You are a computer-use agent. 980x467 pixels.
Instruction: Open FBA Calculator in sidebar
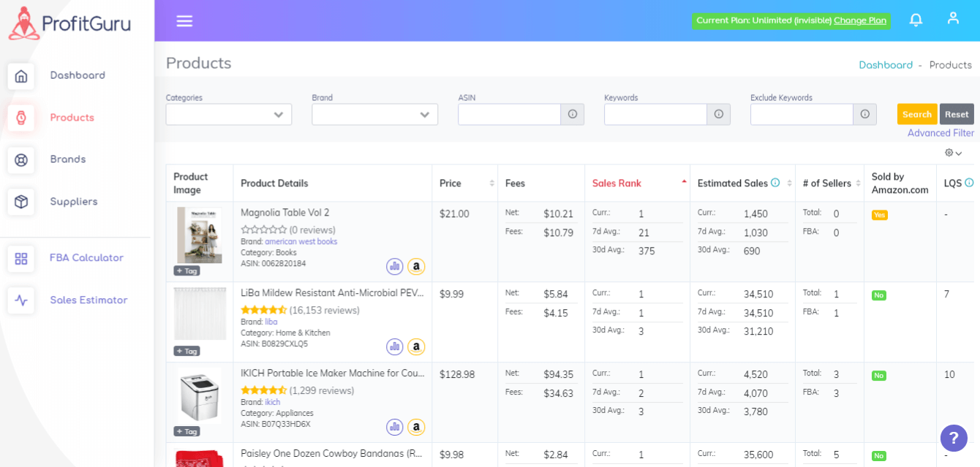click(x=86, y=258)
